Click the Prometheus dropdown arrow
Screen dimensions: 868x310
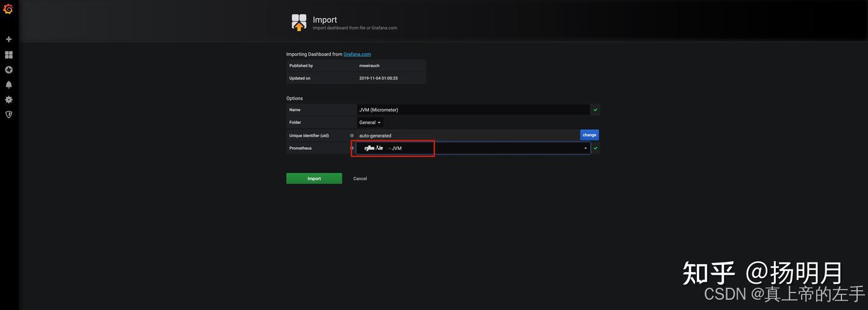tap(585, 148)
